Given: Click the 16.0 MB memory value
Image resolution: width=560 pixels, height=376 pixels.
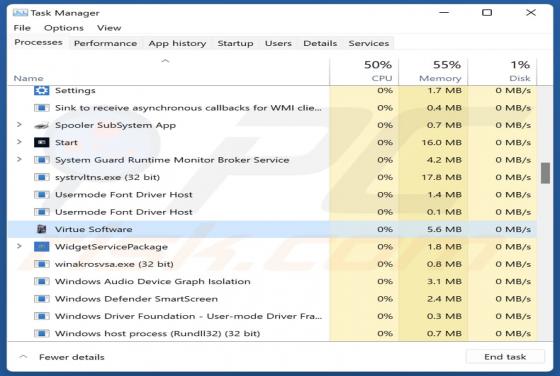Looking at the screenshot, I should (x=441, y=142).
